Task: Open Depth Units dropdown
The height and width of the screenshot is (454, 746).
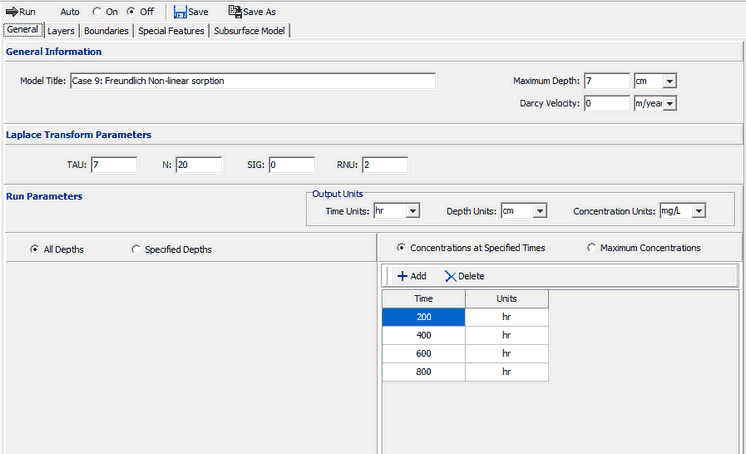Action: coord(540,211)
